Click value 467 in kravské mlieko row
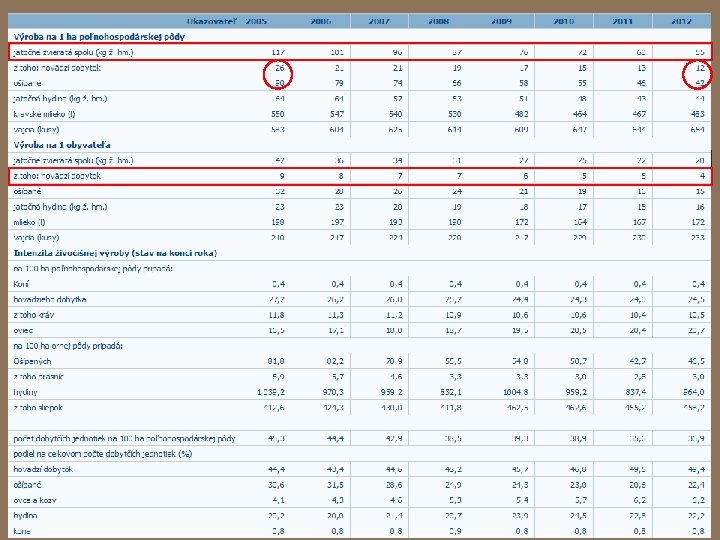This screenshot has width=720, height=540. pyautogui.click(x=639, y=114)
